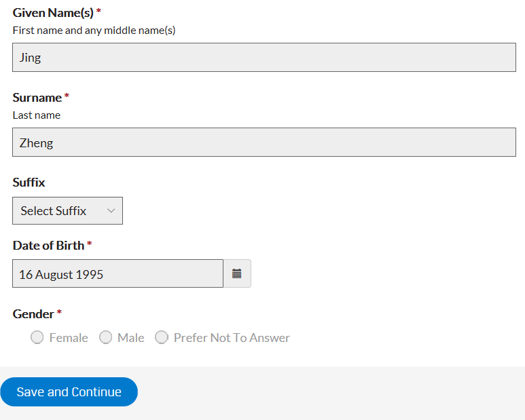The image size is (525, 420).
Task: Click the "Given Name(s)" field label
Action: (53, 13)
